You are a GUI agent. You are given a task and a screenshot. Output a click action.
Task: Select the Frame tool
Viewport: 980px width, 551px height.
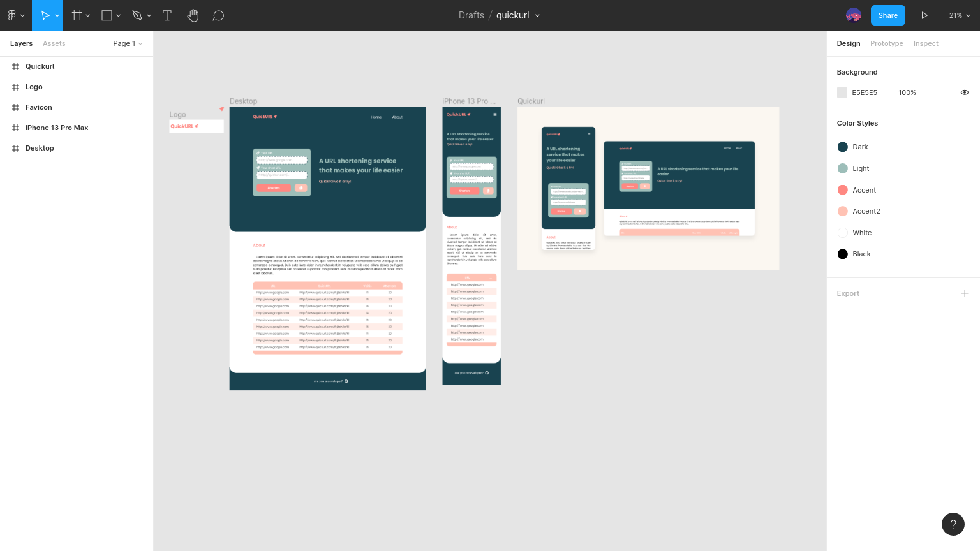pos(77,15)
